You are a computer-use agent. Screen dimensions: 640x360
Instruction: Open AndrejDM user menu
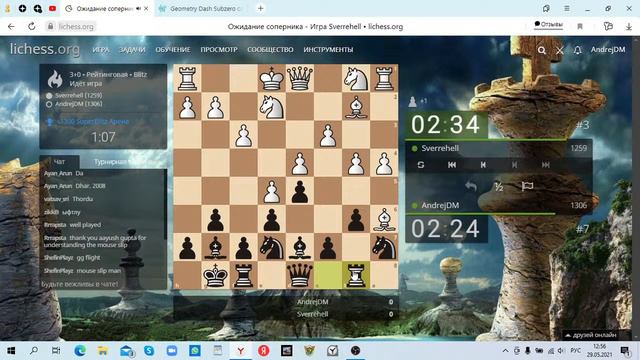click(x=608, y=49)
